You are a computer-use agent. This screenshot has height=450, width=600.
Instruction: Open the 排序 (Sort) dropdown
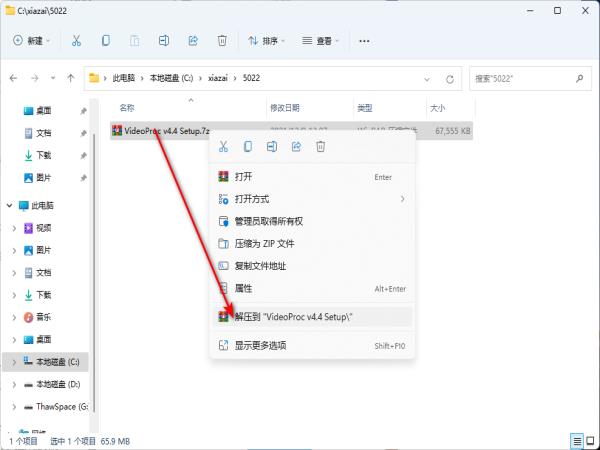[266, 41]
